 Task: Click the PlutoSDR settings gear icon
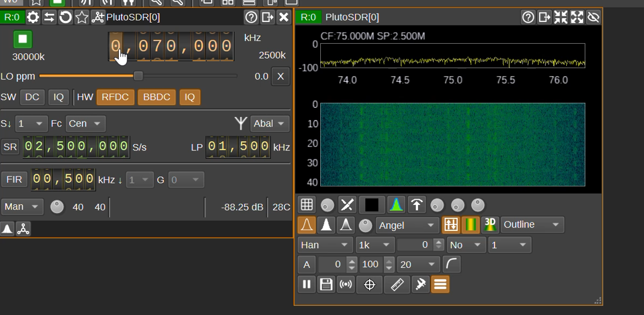(x=33, y=17)
